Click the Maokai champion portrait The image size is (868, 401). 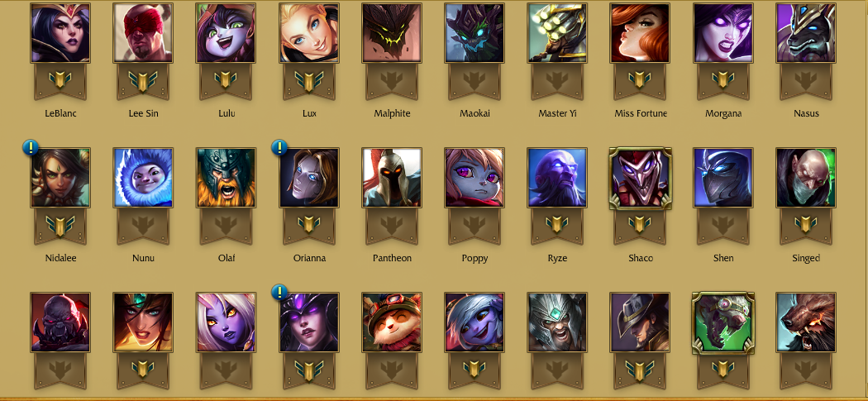(x=475, y=33)
